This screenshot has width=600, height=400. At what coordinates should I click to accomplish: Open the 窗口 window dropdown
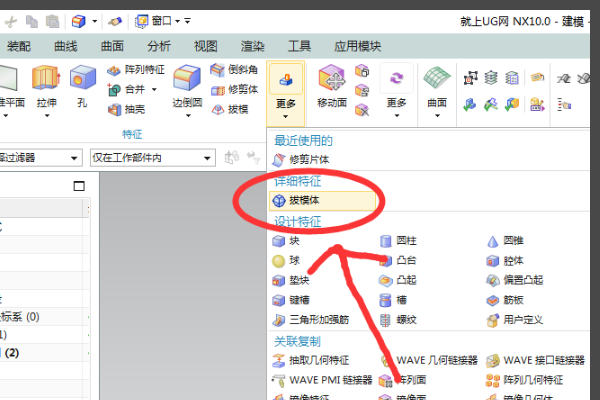(x=178, y=21)
